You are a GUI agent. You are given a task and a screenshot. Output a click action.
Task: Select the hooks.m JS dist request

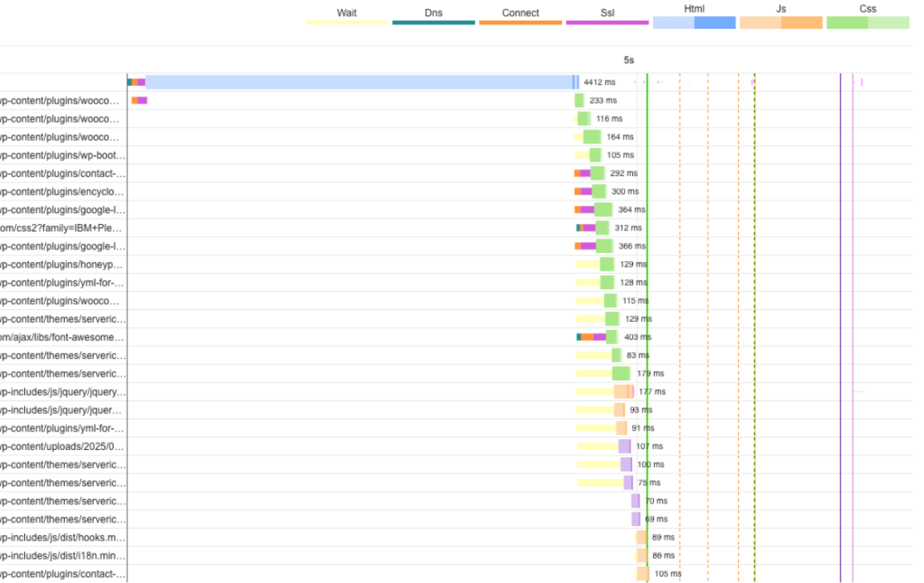63,537
